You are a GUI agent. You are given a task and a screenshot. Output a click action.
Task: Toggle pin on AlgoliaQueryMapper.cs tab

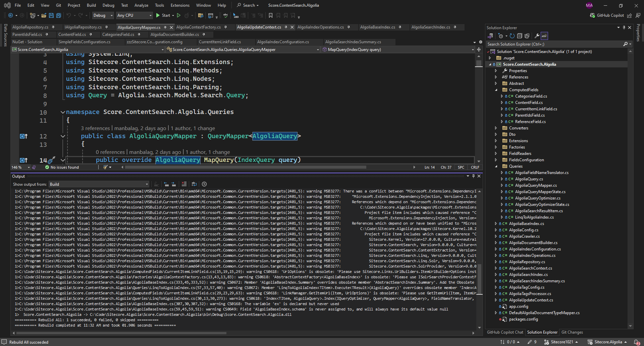pyautogui.click(x=165, y=27)
